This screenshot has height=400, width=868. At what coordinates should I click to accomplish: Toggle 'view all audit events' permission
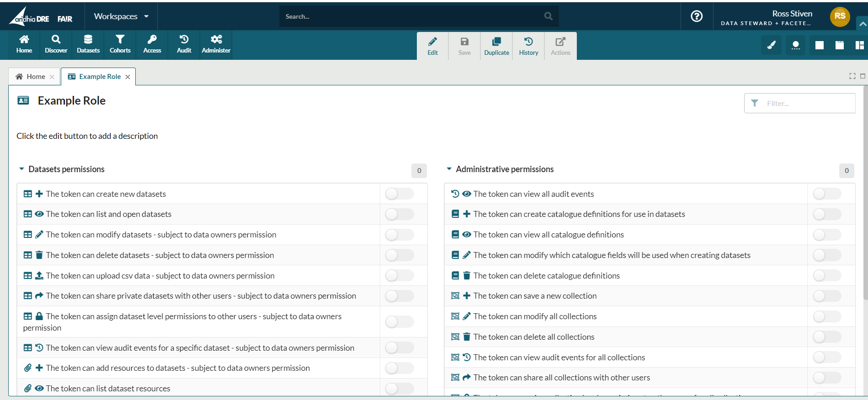(x=826, y=194)
